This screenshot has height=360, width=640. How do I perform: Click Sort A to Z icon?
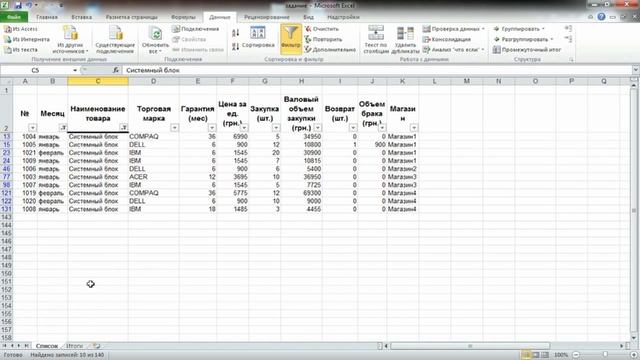pos(236,33)
